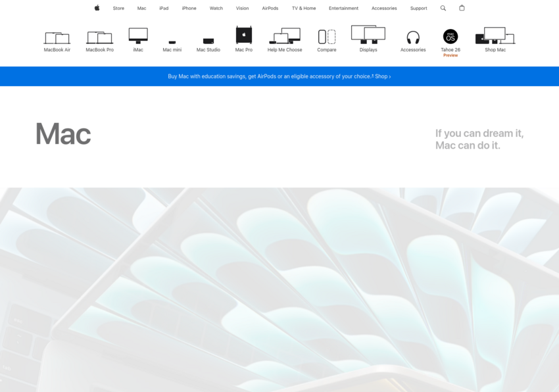
Task: Select iPhone in the navigation bar
Action: [189, 8]
